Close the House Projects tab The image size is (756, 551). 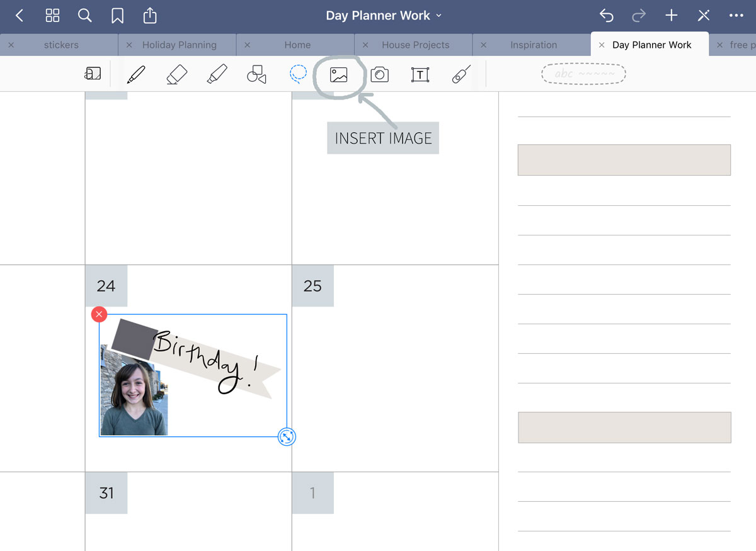(365, 45)
